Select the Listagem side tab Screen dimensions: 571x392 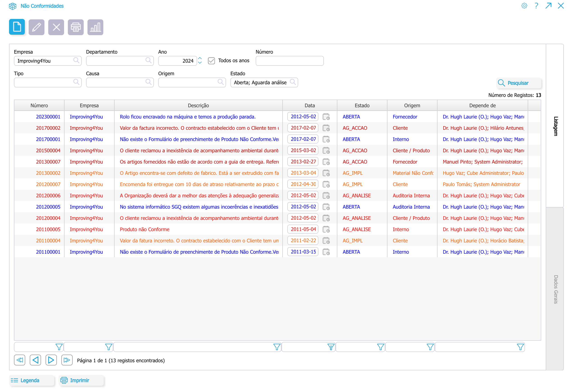point(555,126)
